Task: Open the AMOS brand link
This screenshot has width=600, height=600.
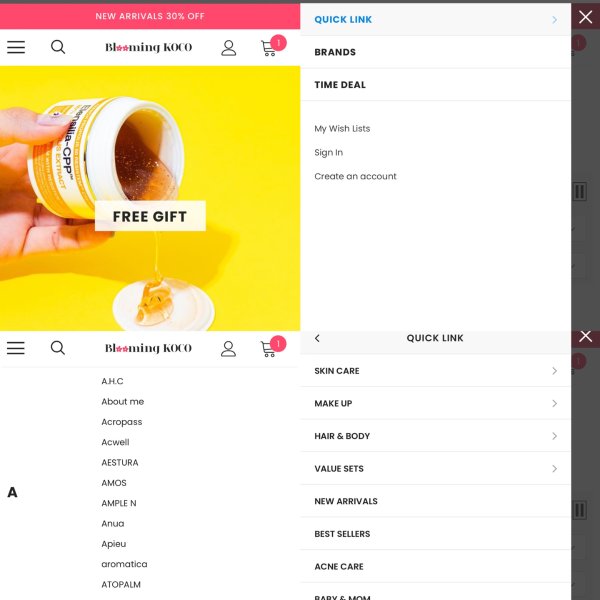Action: 114,483
